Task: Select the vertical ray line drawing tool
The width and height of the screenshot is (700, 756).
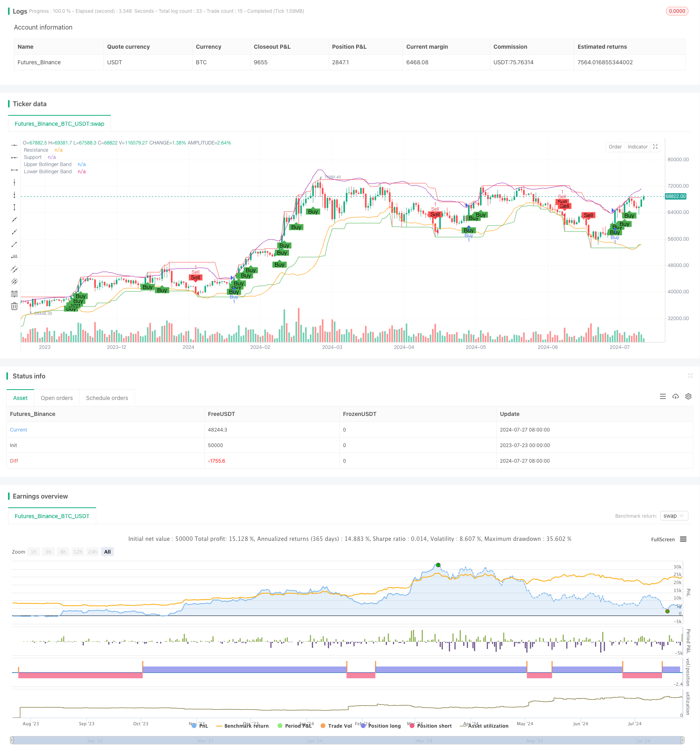Action: click(14, 195)
